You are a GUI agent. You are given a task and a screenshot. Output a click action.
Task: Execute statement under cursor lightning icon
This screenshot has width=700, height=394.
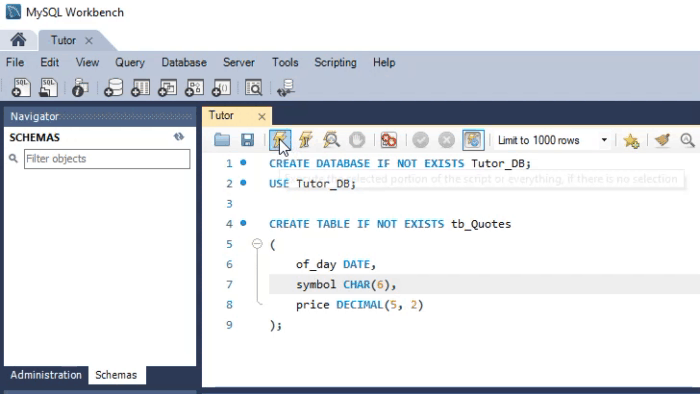click(306, 140)
